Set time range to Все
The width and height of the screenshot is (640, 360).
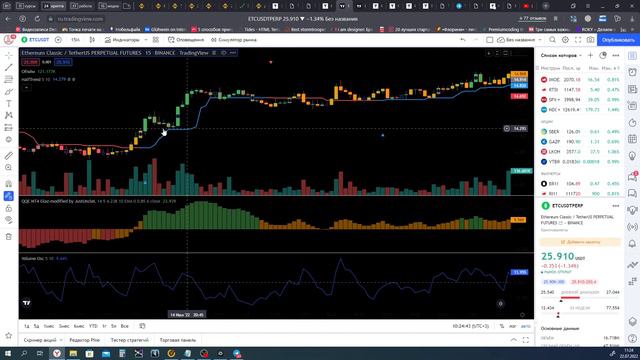click(x=124, y=326)
